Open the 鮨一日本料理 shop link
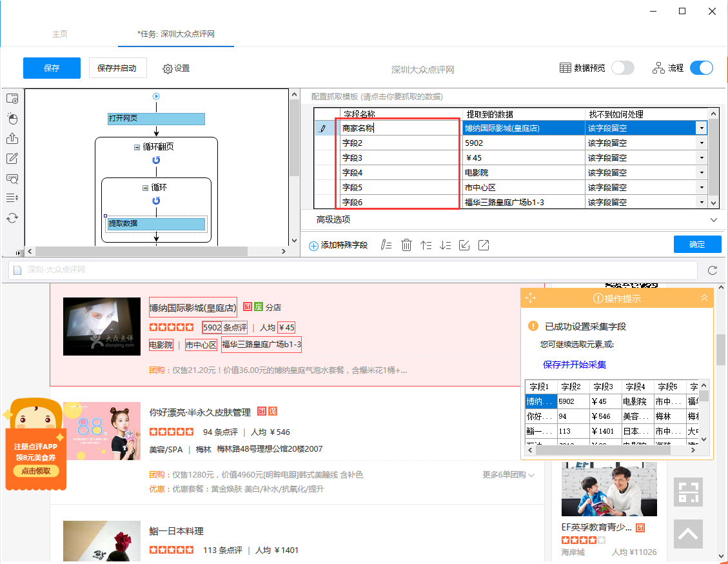Screen dimensions: 728x564 pos(176,531)
